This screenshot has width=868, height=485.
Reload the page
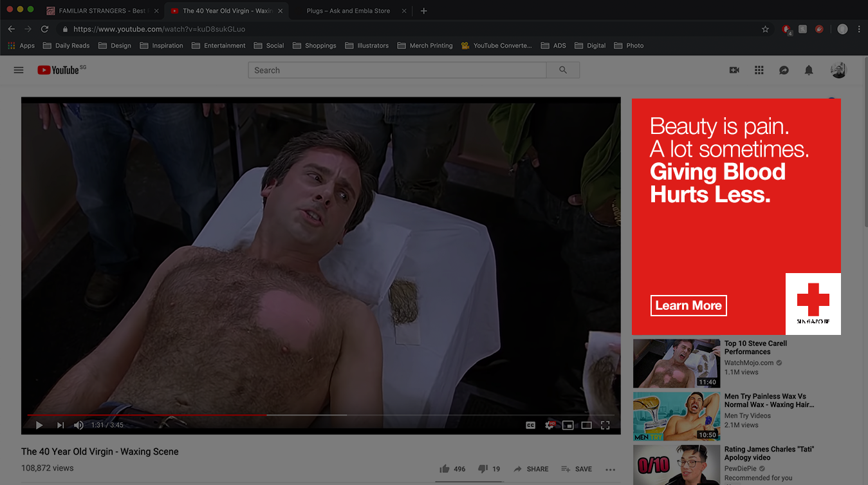tap(44, 29)
